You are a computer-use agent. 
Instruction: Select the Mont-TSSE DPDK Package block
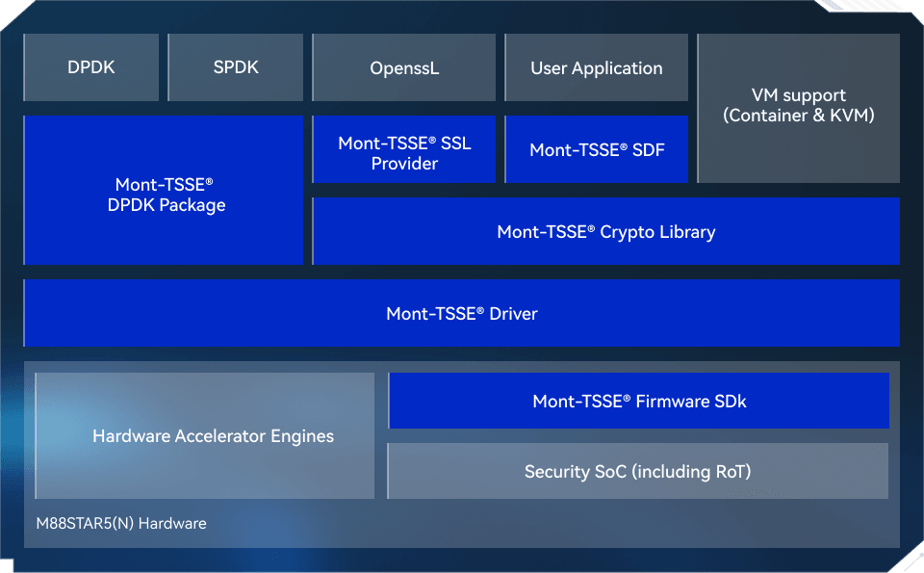(x=164, y=190)
